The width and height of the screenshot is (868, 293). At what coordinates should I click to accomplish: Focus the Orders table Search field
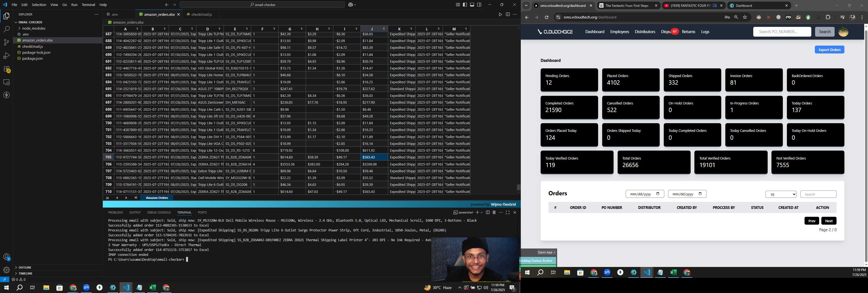[818, 194]
